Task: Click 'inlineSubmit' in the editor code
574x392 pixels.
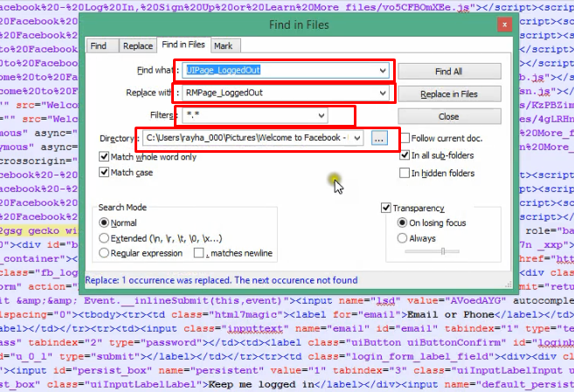Action: click(x=171, y=301)
